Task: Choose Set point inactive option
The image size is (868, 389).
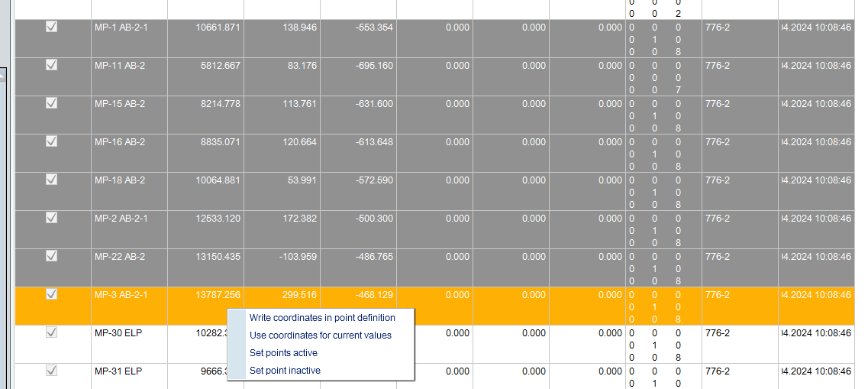Action: coord(285,371)
